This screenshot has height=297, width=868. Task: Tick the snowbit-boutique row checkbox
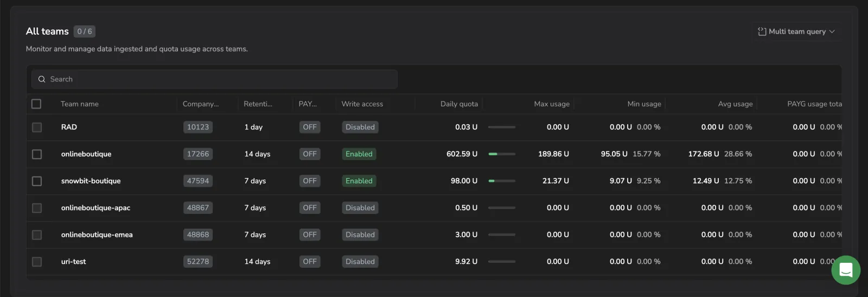[x=37, y=181]
